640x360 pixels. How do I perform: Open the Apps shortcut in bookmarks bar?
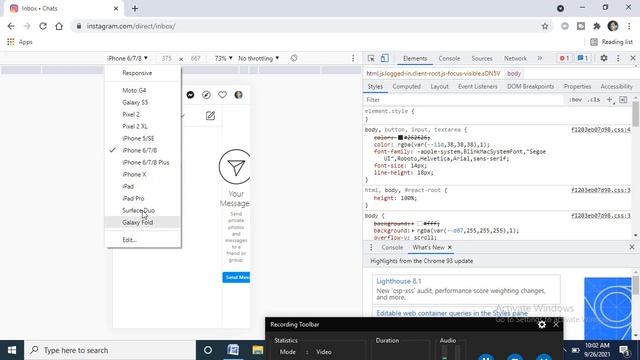(x=20, y=42)
